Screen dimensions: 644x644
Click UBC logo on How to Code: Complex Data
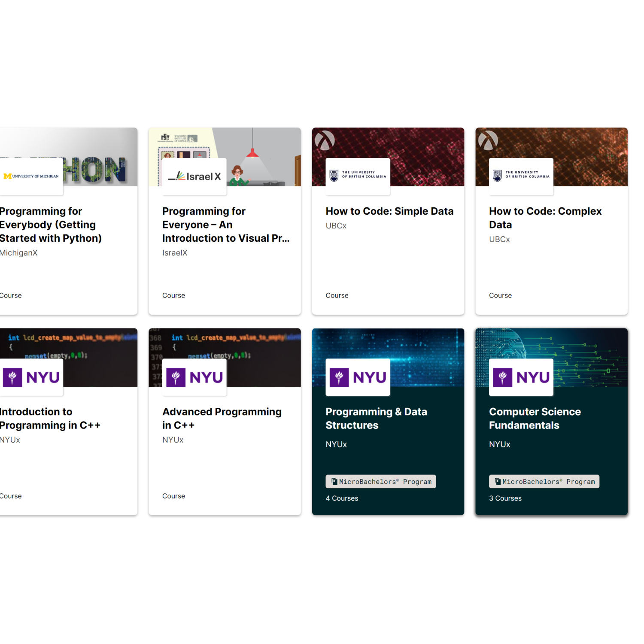[x=521, y=176]
